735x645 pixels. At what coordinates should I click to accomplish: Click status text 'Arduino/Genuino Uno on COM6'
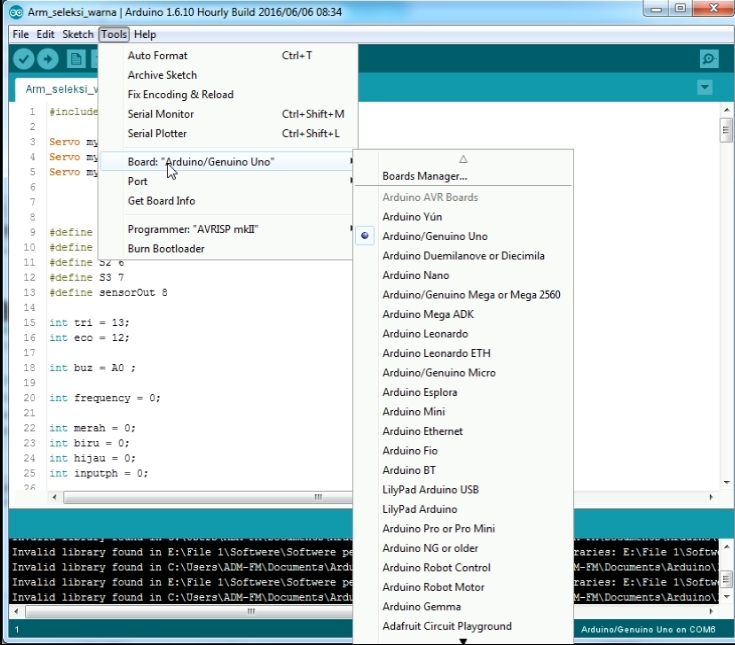pyautogui.click(x=648, y=630)
